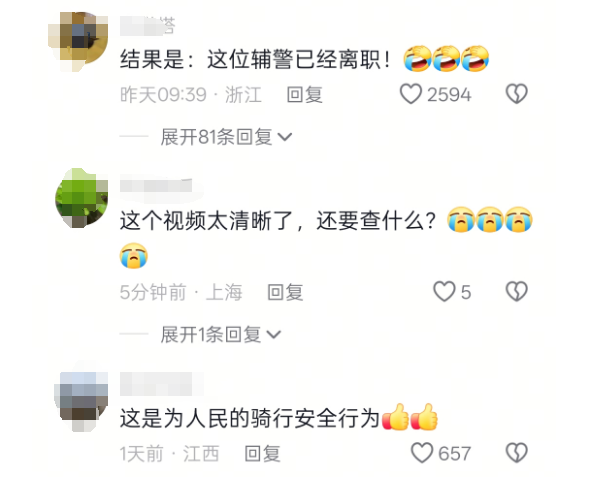The image size is (610, 477).
Task: Open the green avatar of second commenter
Action: 81,198
